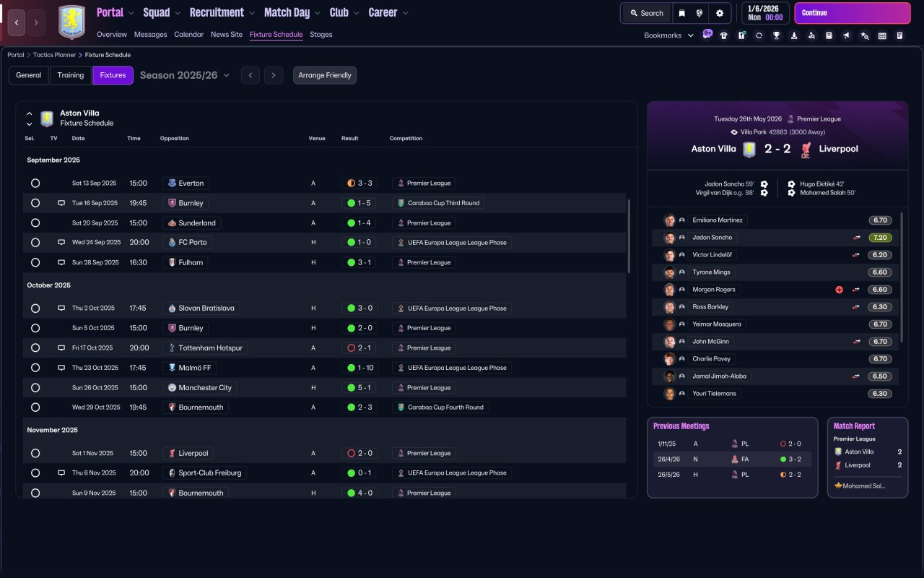This screenshot has width=924, height=578.
Task: Go to the previous season with the left chevron
Action: click(x=250, y=75)
